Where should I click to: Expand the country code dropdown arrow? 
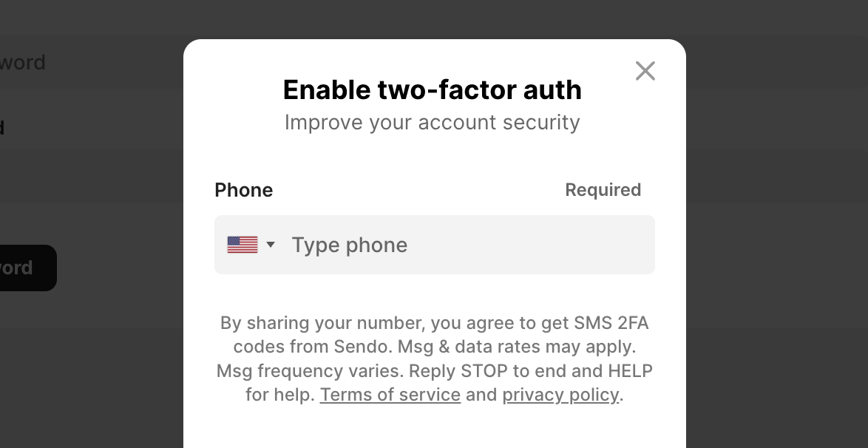pyautogui.click(x=271, y=245)
